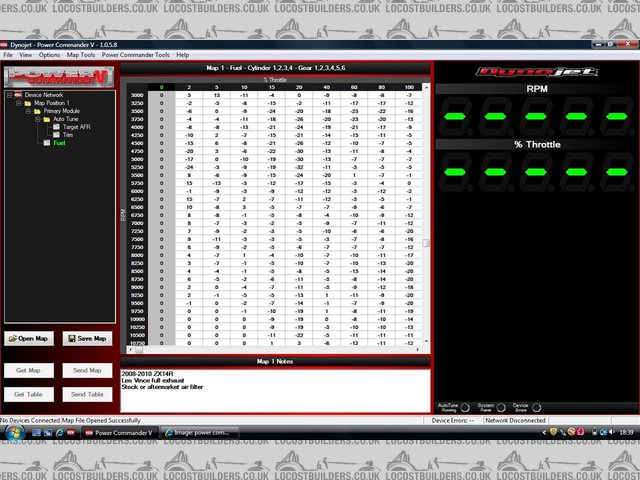Viewport: 640px width, 480px height.
Task: Click the table scroll down arrow
Action: (x=426, y=341)
